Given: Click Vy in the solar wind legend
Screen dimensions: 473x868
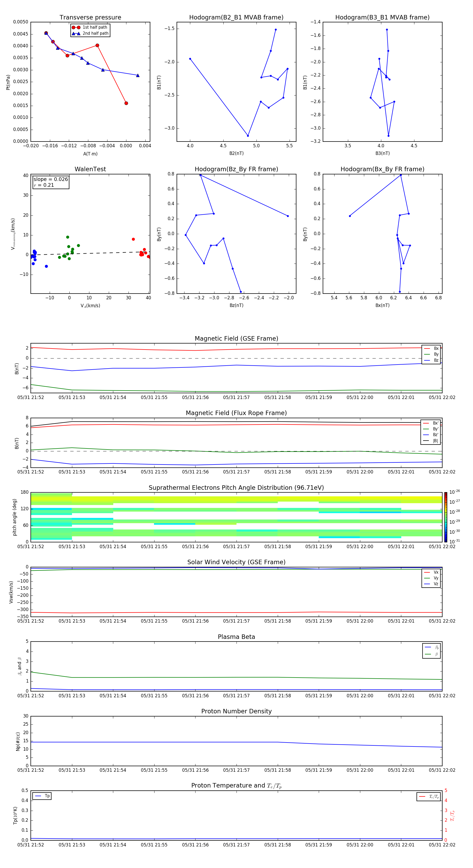Looking at the screenshot, I should pos(431,578).
